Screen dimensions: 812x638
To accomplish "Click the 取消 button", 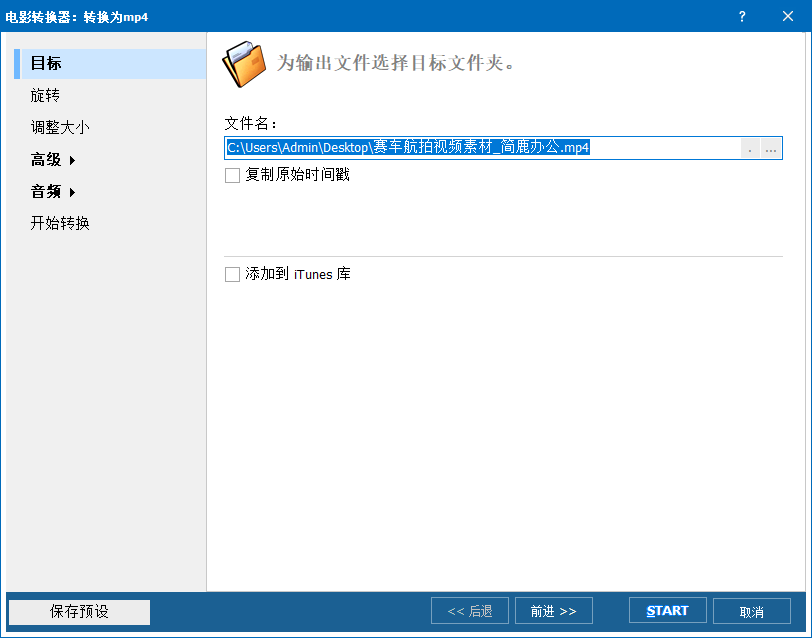I will pos(752,610).
